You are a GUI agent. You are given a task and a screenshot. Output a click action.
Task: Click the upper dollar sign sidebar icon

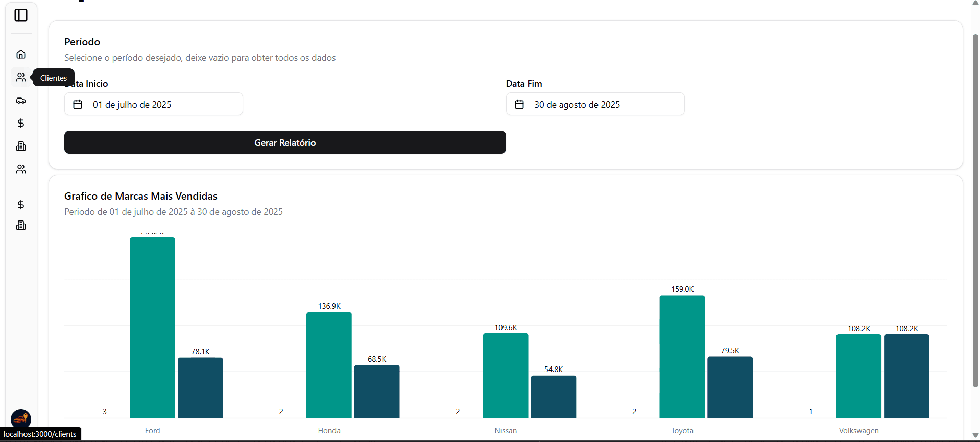[21, 123]
